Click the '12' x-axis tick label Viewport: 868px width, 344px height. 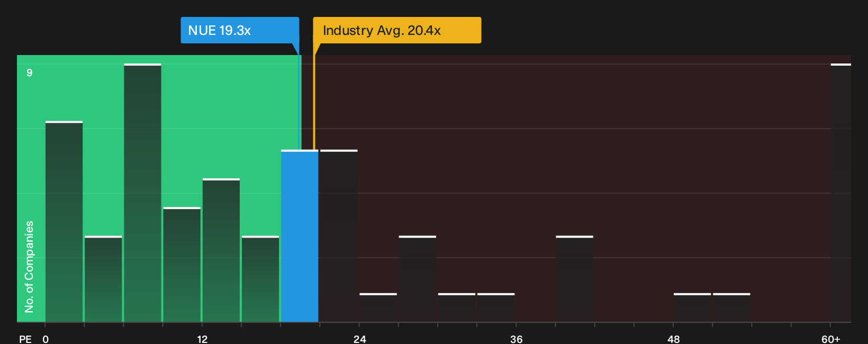pos(202,339)
